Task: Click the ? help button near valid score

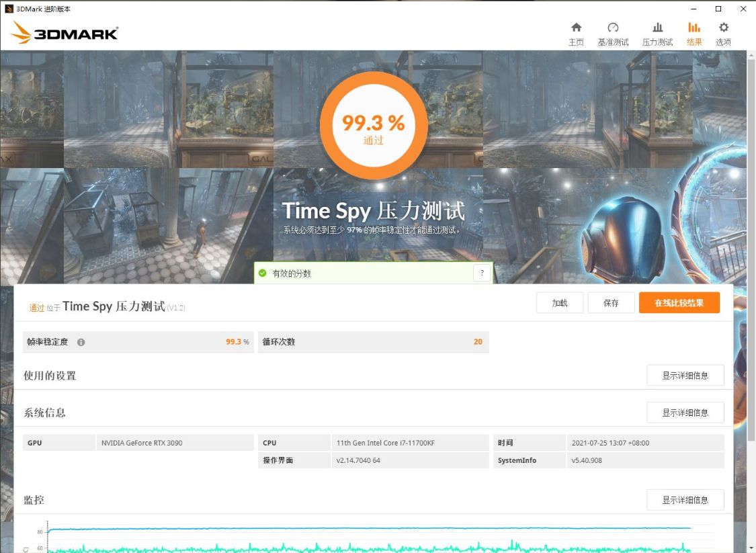Action: (x=482, y=273)
